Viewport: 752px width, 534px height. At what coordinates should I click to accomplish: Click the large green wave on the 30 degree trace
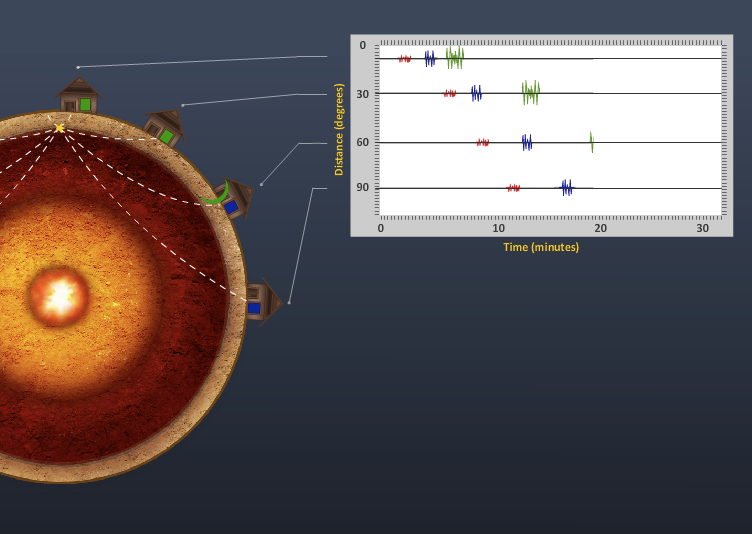pyautogui.click(x=531, y=93)
